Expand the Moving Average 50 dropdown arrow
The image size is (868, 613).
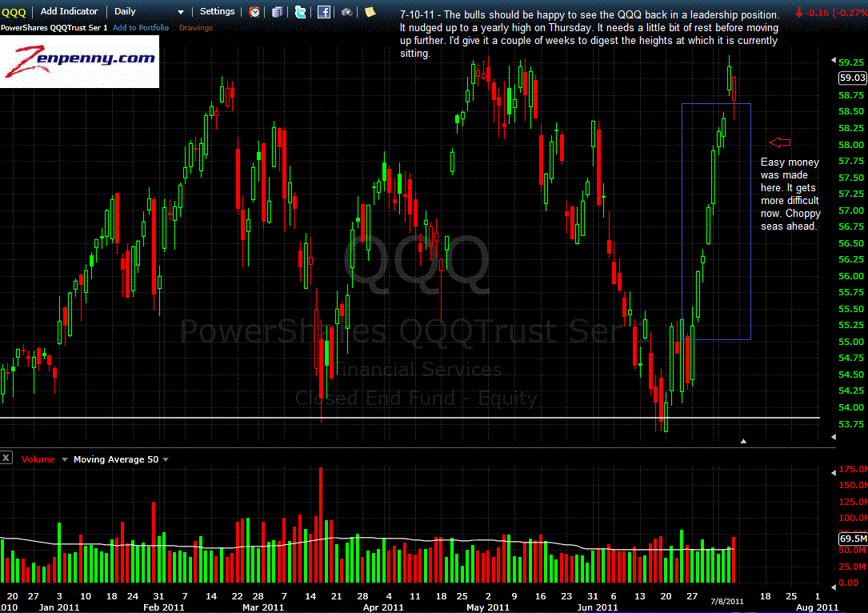(166, 459)
